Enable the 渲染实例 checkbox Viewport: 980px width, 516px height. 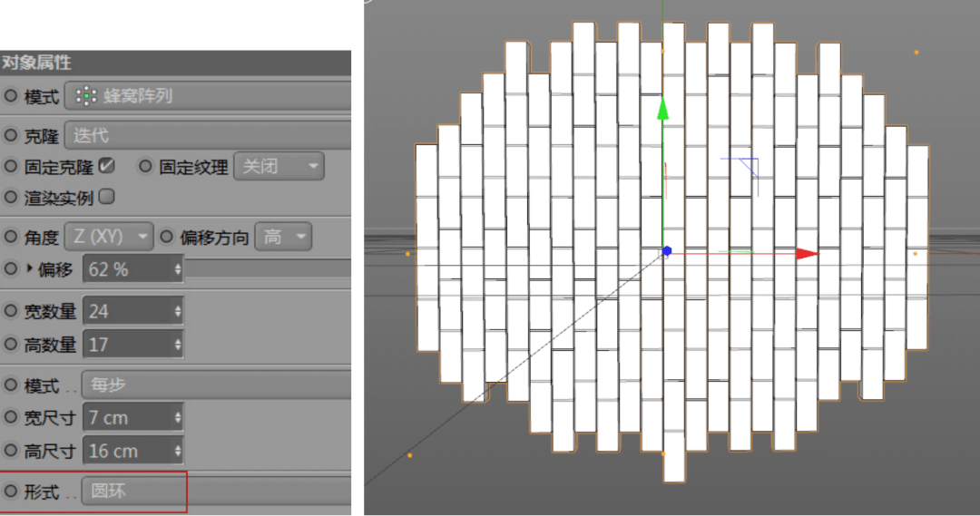[x=107, y=197]
